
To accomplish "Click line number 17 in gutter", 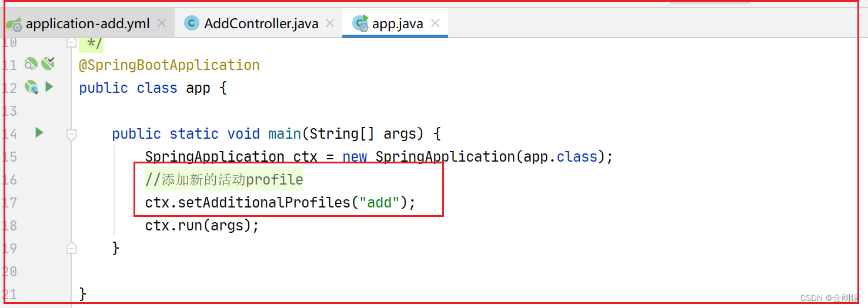I will coord(10,202).
